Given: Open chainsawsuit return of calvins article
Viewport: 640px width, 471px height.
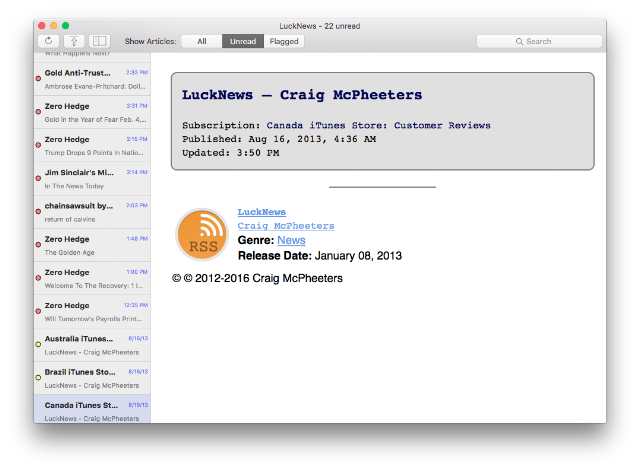Looking at the screenshot, I should 92,212.
